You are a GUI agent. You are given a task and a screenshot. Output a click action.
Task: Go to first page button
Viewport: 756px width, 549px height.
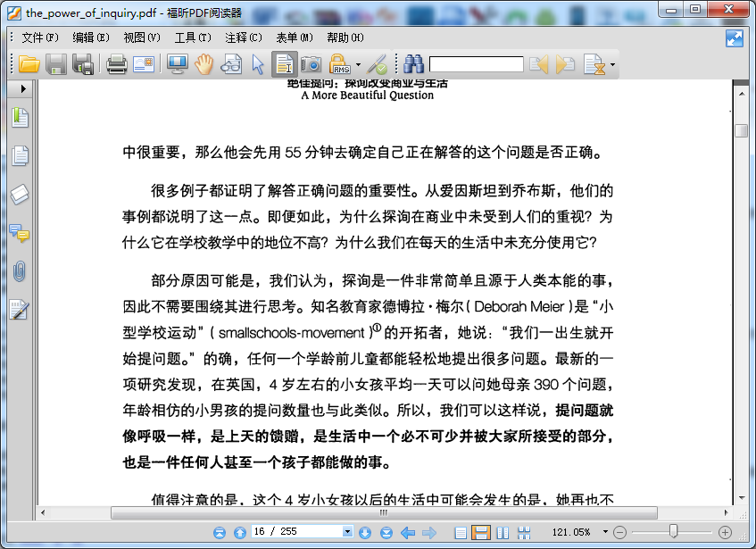pyautogui.click(x=220, y=532)
